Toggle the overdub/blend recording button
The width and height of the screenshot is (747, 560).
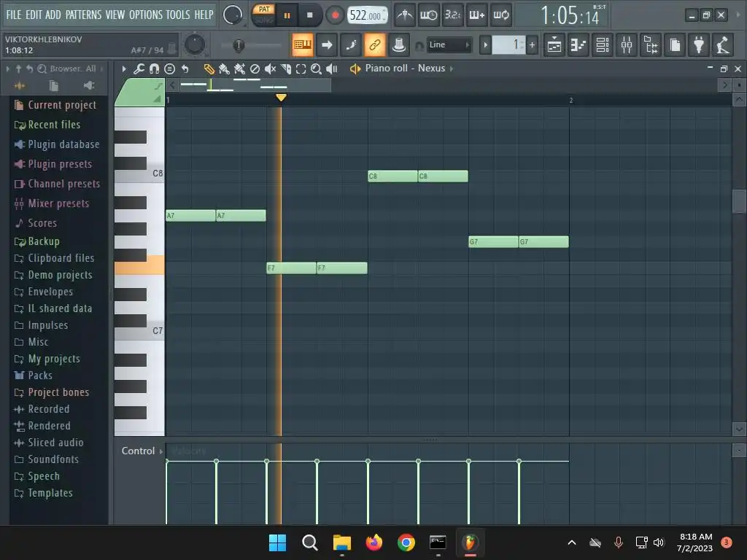pos(477,15)
